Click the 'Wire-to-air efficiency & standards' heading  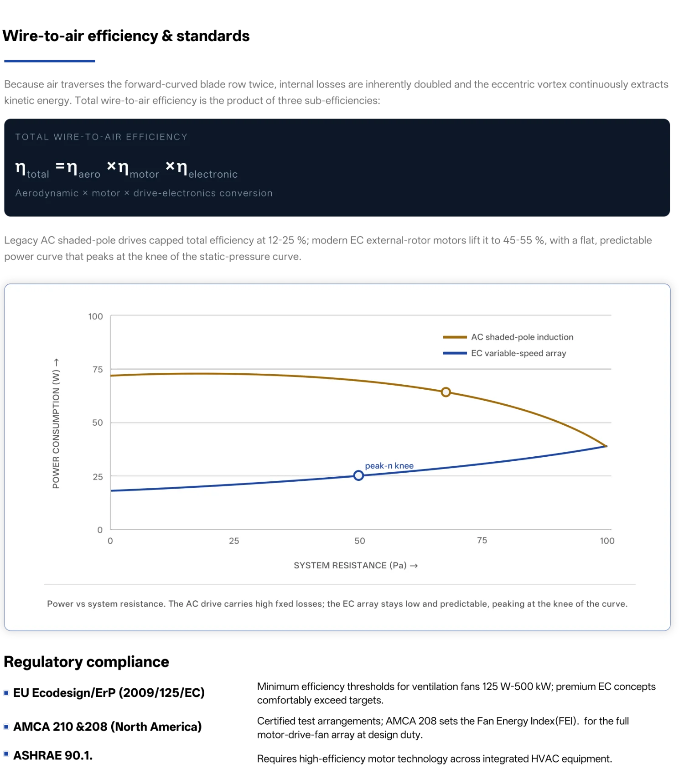[x=126, y=36]
